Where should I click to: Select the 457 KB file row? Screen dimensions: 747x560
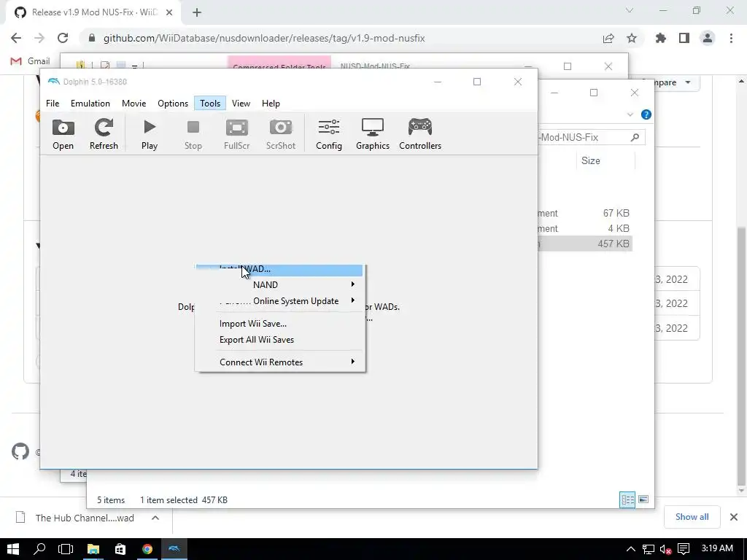(585, 244)
